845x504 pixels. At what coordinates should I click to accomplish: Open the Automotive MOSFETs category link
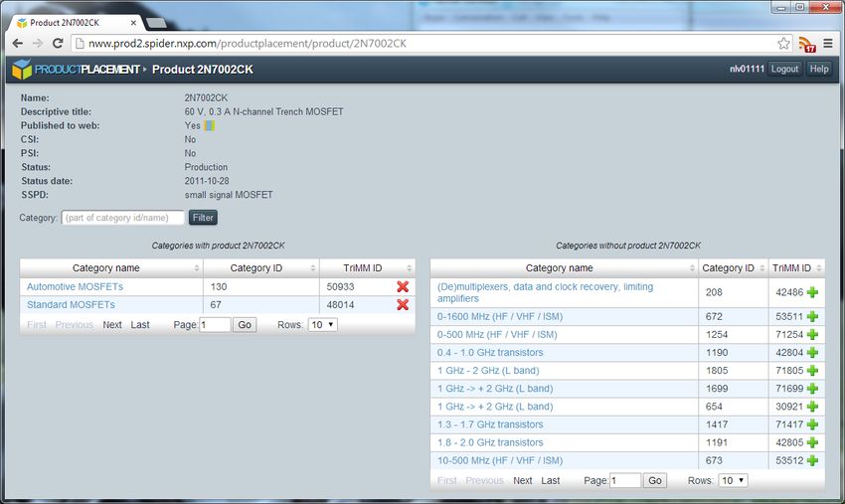(x=75, y=286)
